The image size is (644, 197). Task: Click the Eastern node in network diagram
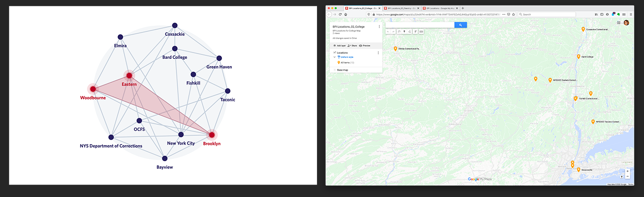(129, 75)
